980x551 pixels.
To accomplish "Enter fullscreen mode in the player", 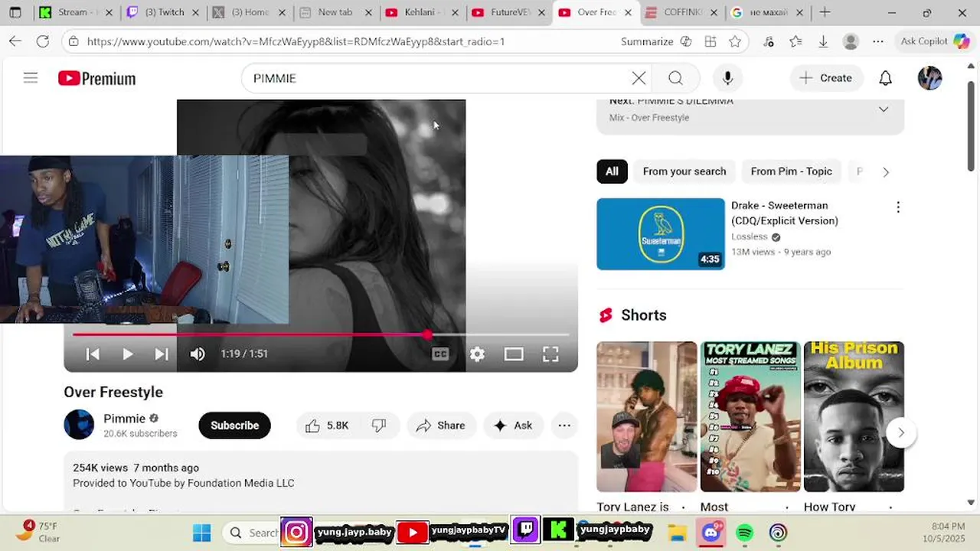I will (550, 354).
